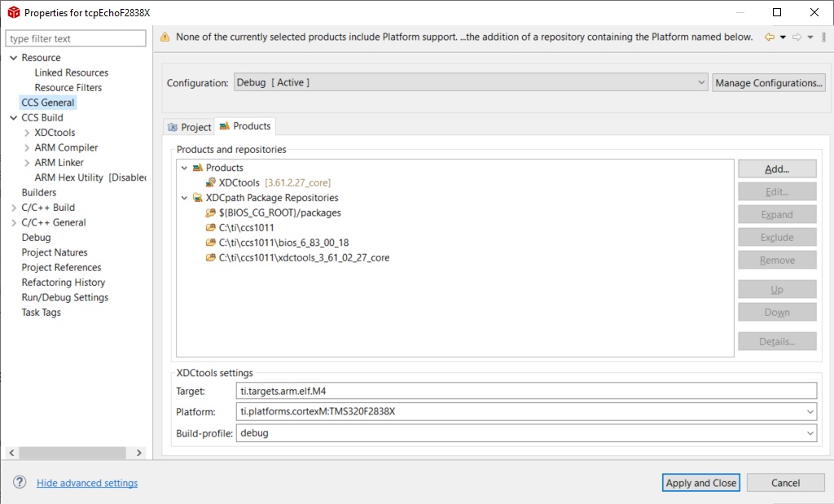Click the Manage Configurations button
This screenshot has width=834, height=504.
768,81
